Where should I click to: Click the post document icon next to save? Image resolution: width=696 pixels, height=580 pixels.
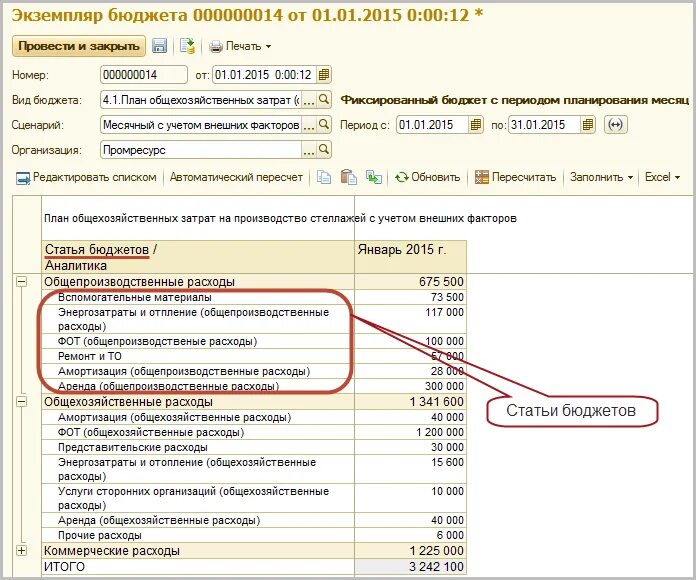point(187,46)
